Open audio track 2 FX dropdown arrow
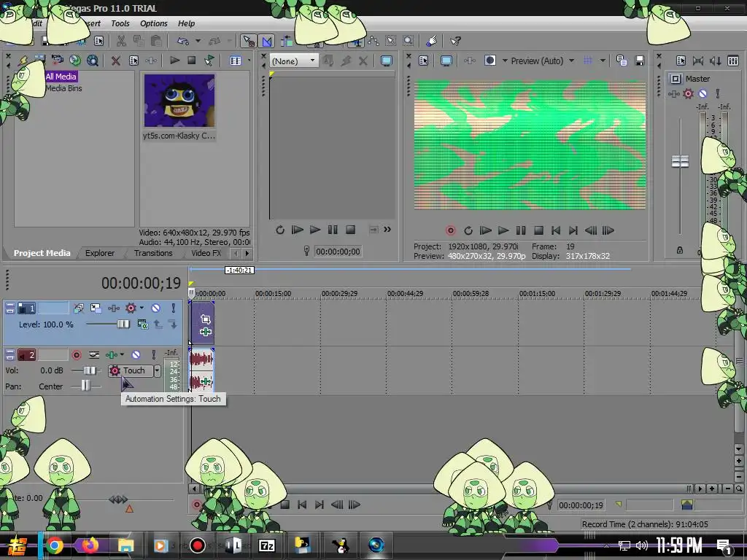The image size is (747, 560). 123,355
